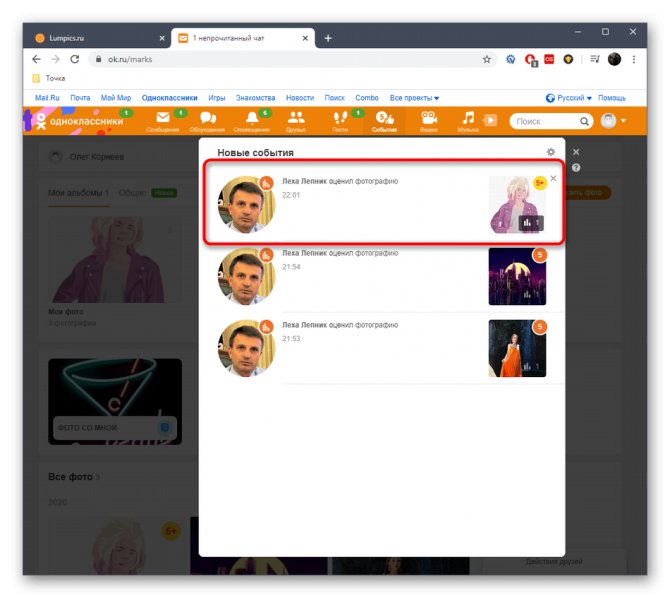
Task: Click the ok.ru/marks address bar
Action: (291, 59)
